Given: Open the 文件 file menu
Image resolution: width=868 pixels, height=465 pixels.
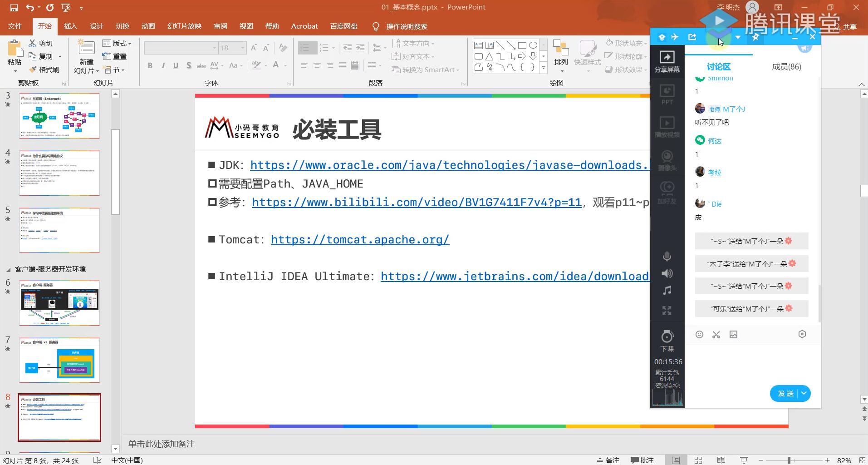Looking at the screenshot, I should click(x=15, y=26).
